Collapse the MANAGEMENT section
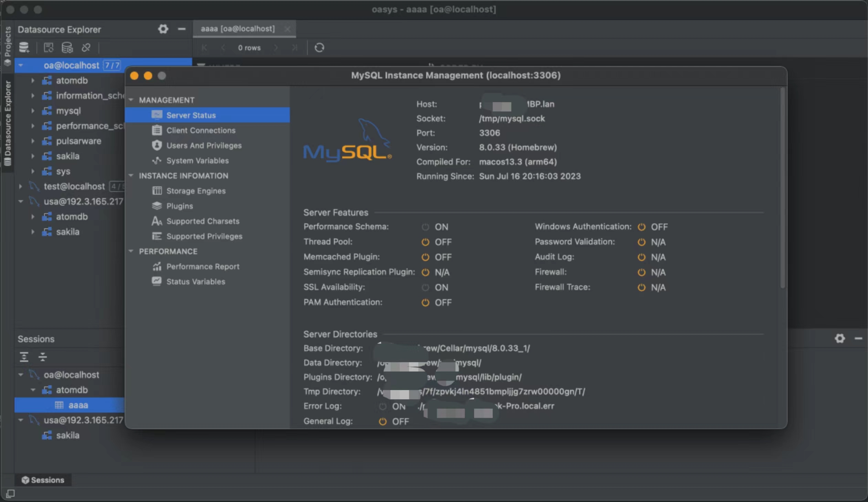The height and width of the screenshot is (502, 868). (x=131, y=100)
